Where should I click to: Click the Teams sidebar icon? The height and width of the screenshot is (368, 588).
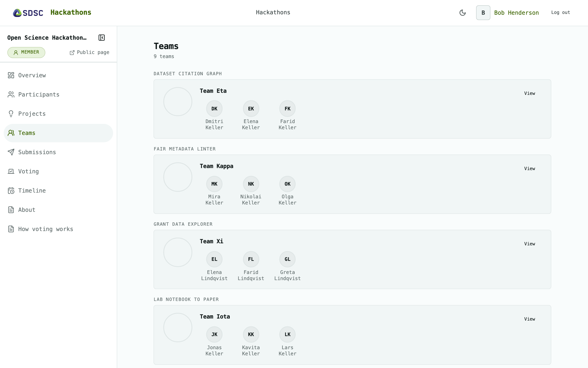point(11,133)
